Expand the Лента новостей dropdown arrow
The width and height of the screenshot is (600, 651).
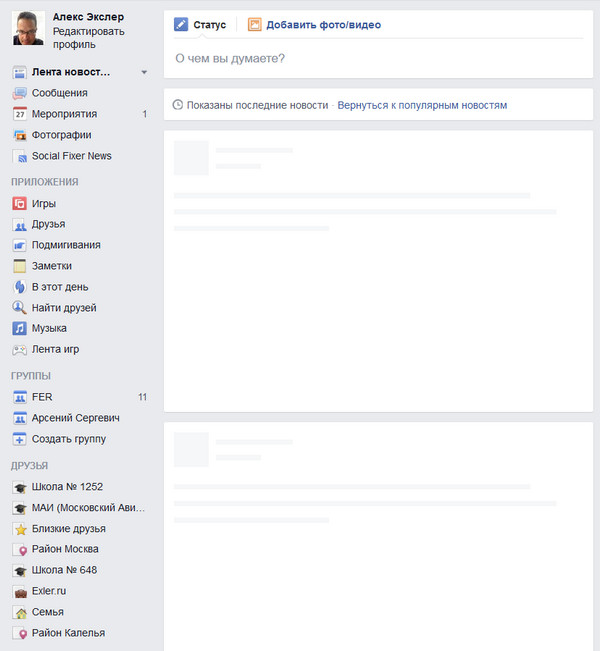click(144, 72)
